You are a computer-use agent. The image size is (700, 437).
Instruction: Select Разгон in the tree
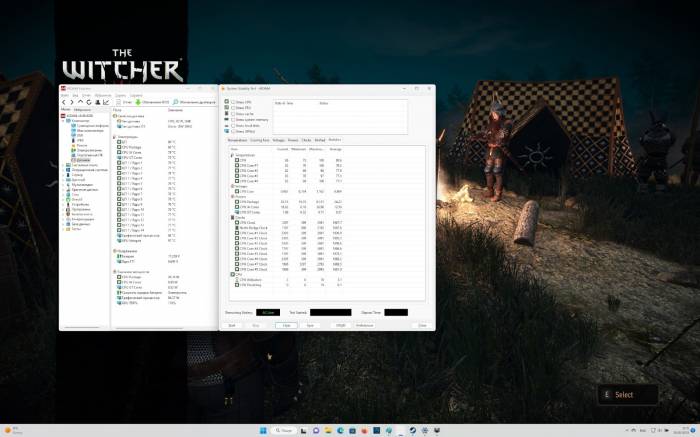point(79,146)
